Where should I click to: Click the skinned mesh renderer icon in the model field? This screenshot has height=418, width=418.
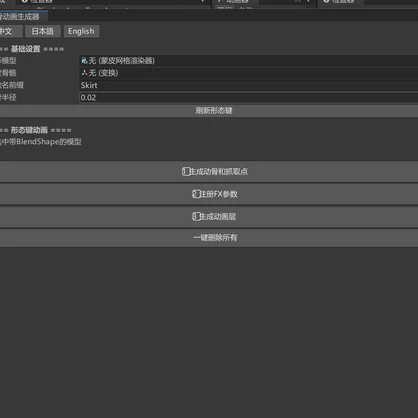tap(84, 61)
